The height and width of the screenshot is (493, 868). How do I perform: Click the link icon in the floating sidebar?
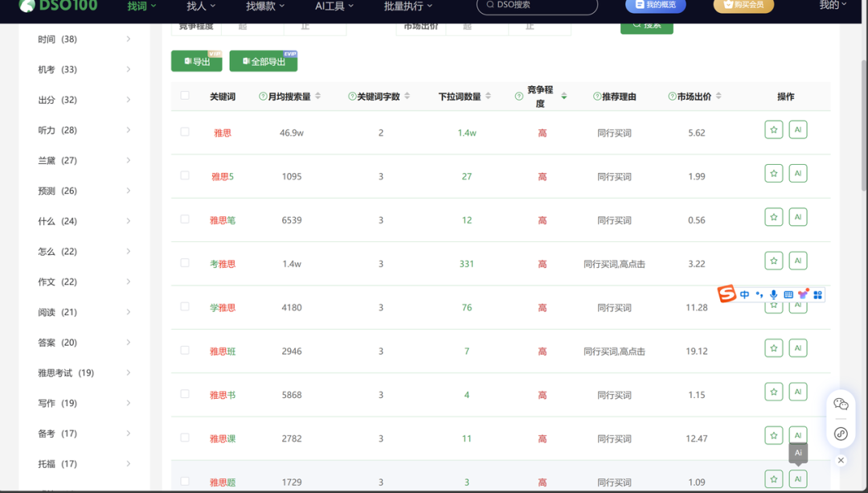point(840,433)
